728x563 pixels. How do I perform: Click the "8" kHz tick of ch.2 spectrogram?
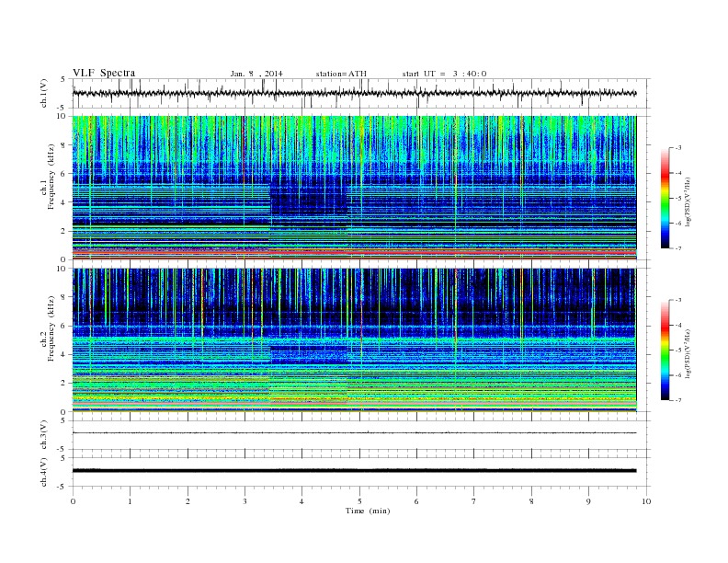point(63,297)
